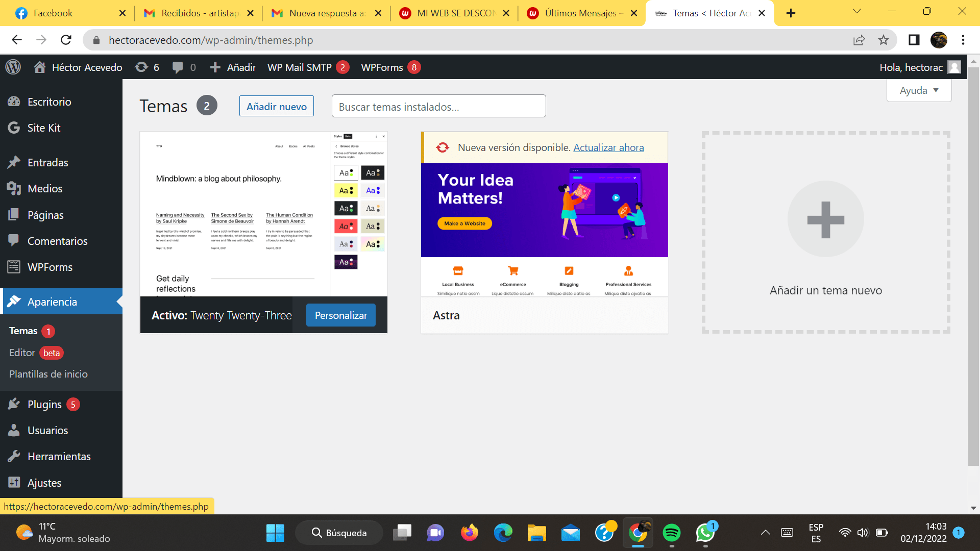This screenshot has height=551, width=980.
Task: Focus the Buscar temas instalados search field
Action: click(438, 106)
